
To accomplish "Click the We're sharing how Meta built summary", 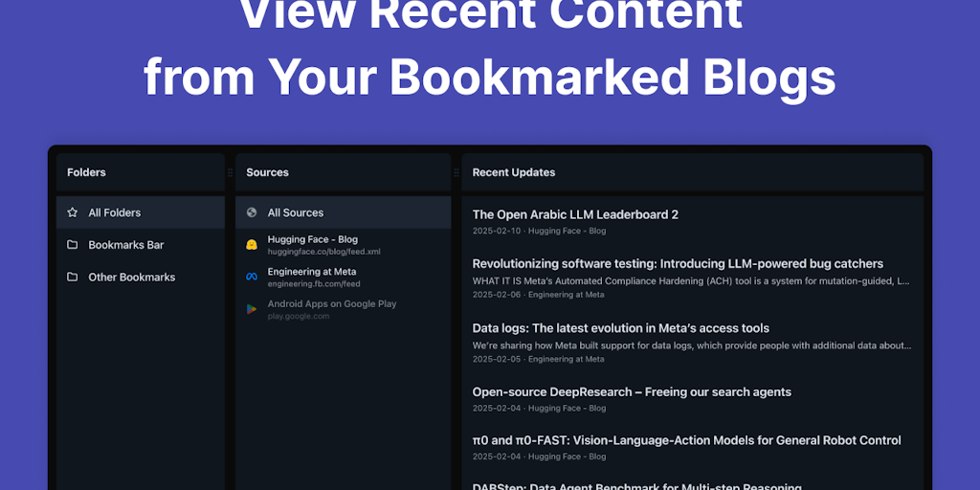I will coord(692,345).
